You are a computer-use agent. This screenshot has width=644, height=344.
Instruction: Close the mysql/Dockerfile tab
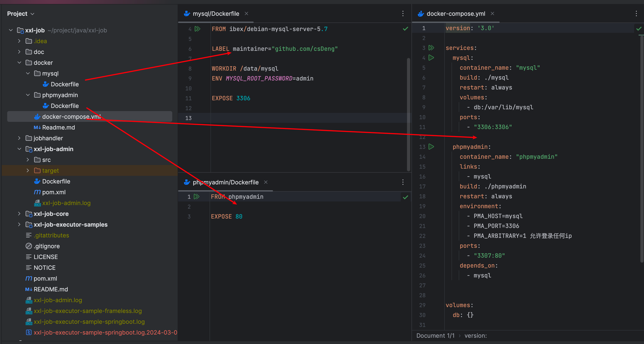[246, 13]
